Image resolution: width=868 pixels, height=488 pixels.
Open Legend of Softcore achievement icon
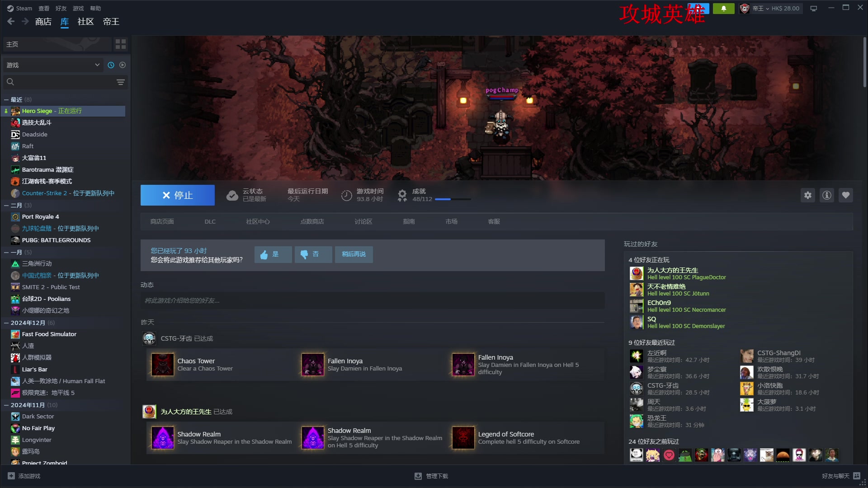point(463,438)
